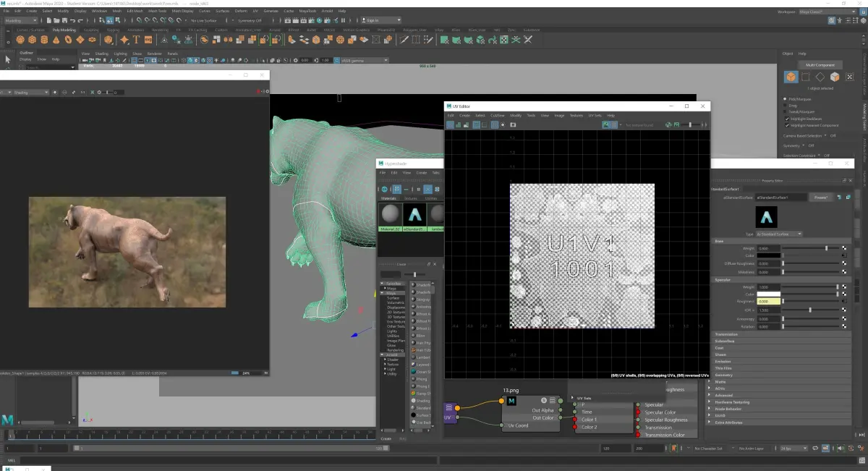The image size is (868, 471).
Task: Click the Symmetry Off field in status line
Action: tap(250, 20)
